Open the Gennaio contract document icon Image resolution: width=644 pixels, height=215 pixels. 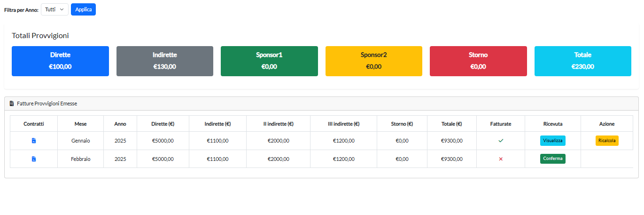[x=34, y=141]
